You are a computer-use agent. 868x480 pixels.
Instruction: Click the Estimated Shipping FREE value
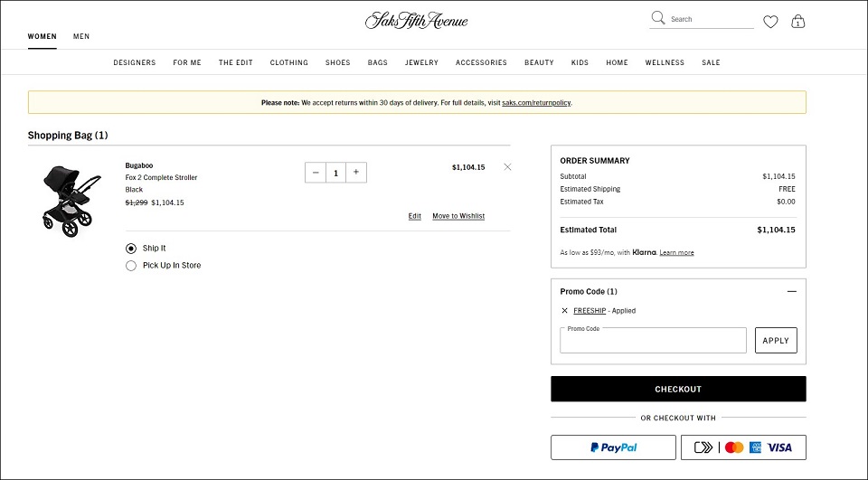click(787, 189)
